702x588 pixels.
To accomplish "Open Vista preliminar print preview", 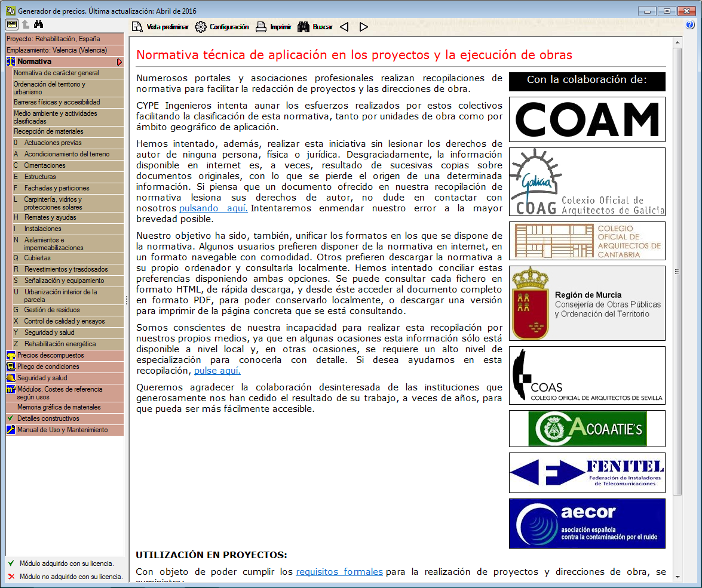I will coord(160,27).
